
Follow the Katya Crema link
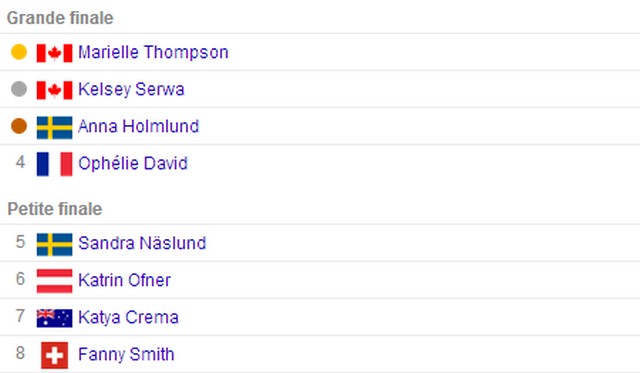click(128, 317)
